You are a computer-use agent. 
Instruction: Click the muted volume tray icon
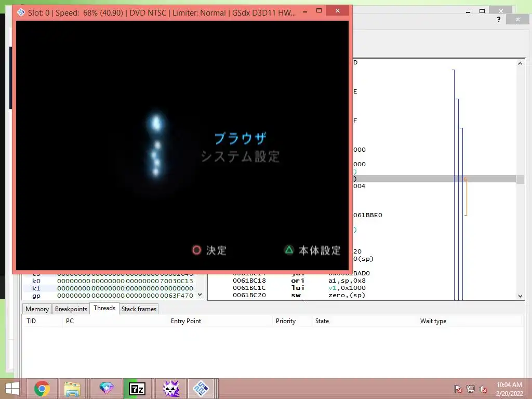[x=483, y=389]
